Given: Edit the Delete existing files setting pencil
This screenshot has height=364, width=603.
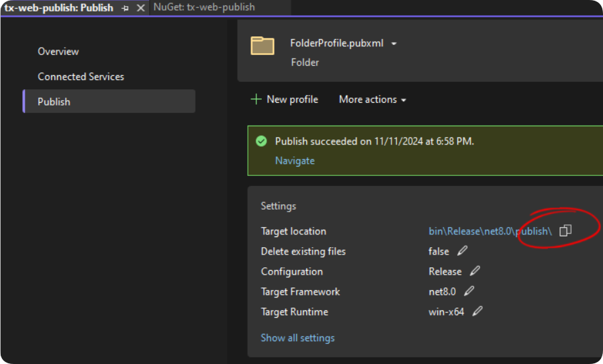Looking at the screenshot, I should [x=462, y=251].
